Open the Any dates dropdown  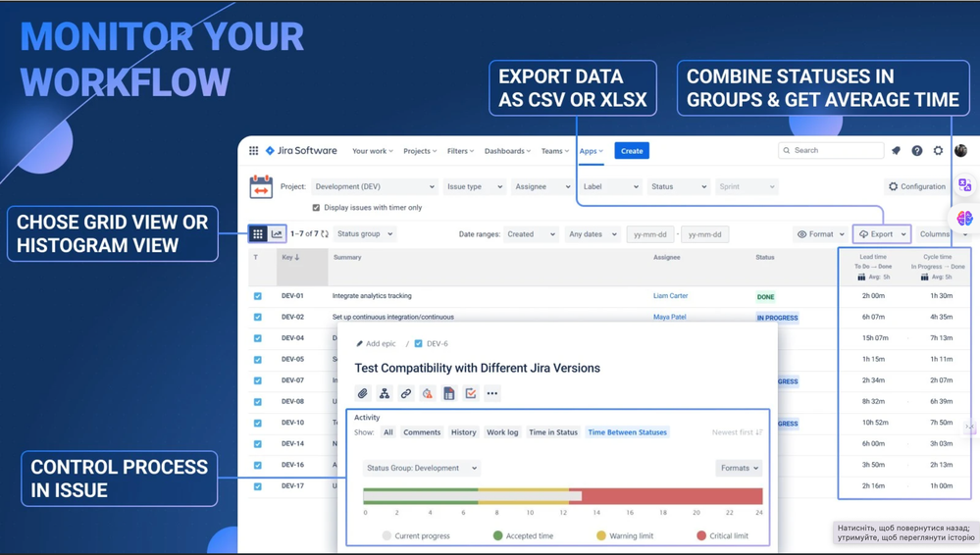(x=593, y=234)
